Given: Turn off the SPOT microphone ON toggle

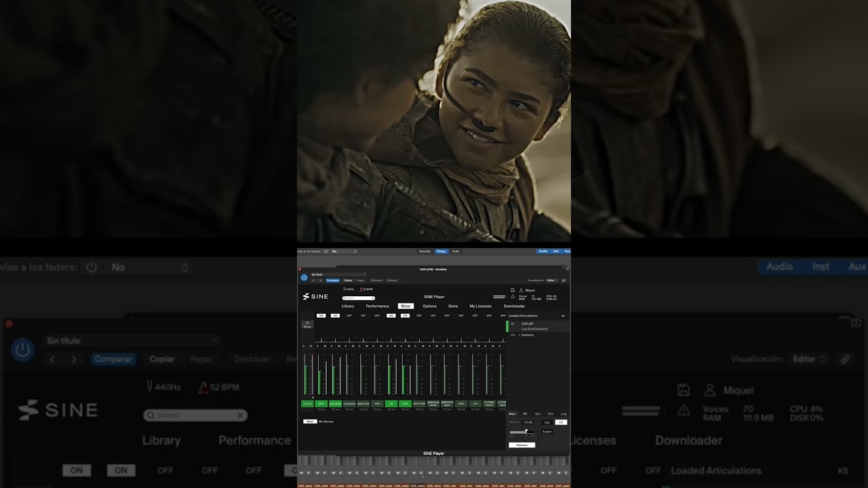Looking at the screenshot, I should pos(321,316).
